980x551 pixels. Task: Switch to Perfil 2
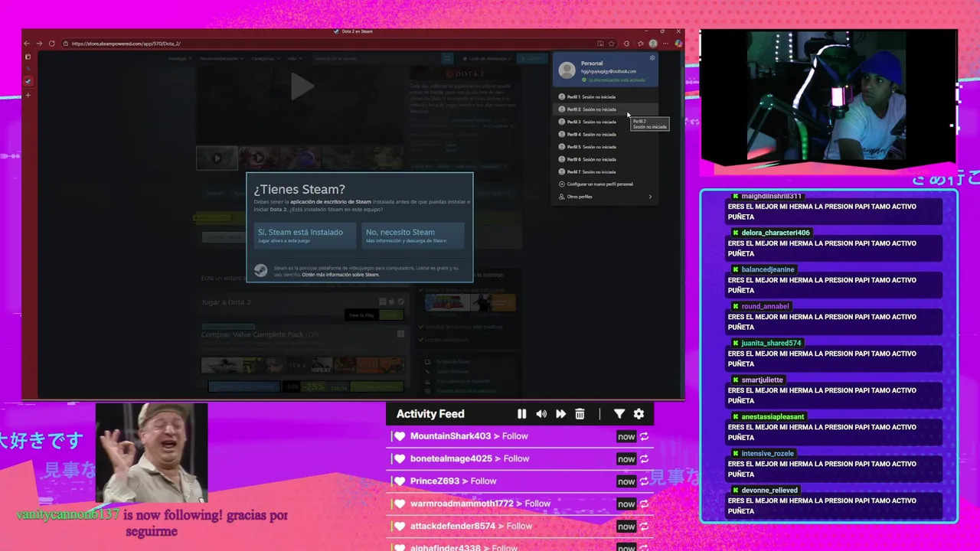pos(604,109)
